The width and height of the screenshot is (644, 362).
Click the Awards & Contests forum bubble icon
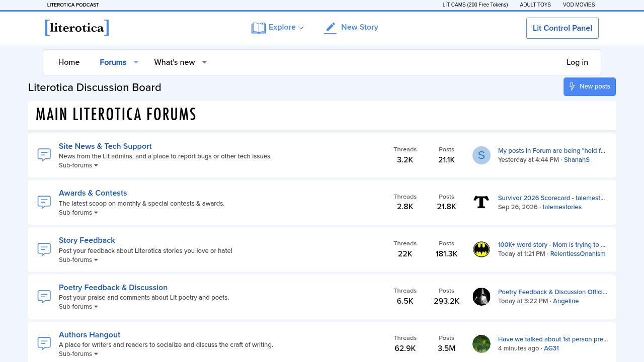coord(44,202)
